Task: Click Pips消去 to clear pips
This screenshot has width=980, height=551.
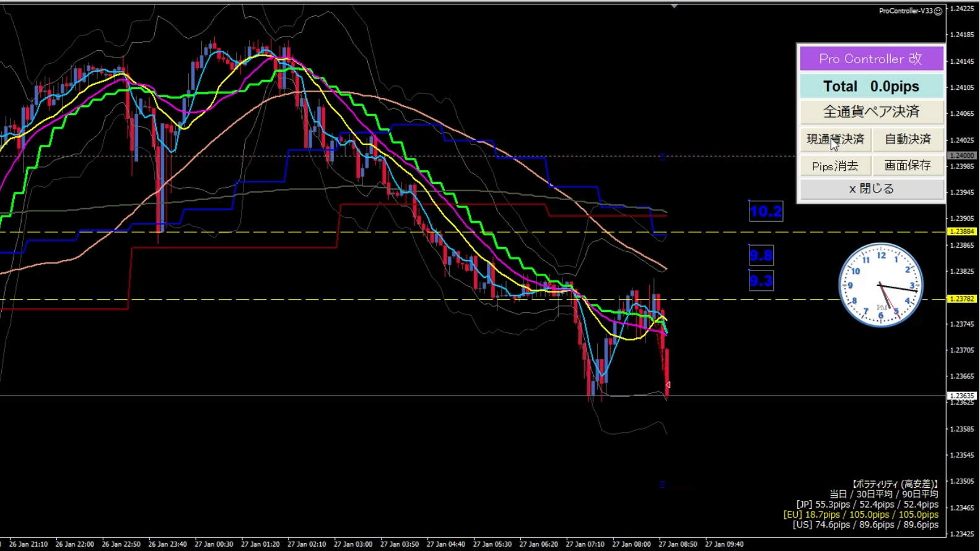Action: pyautogui.click(x=836, y=166)
